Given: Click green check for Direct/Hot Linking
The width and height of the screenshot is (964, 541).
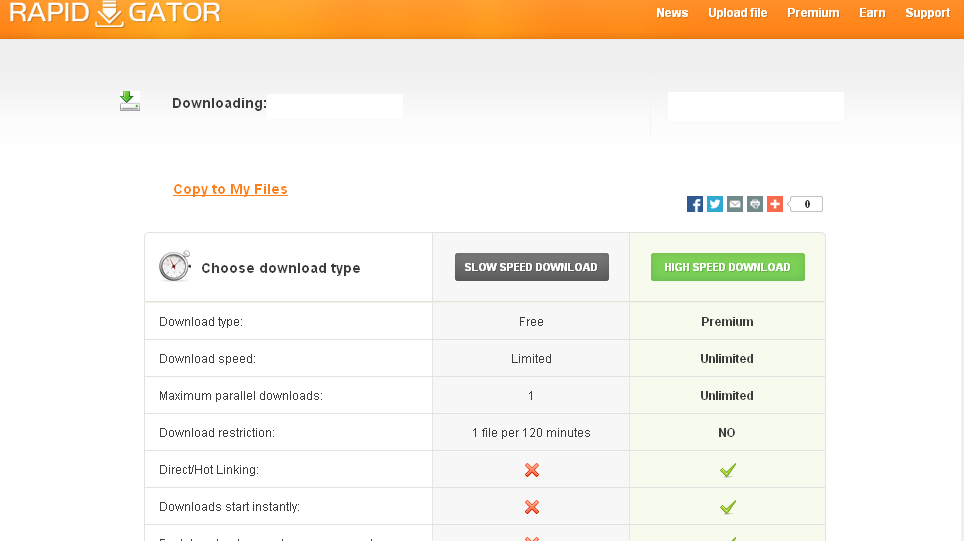Looking at the screenshot, I should point(728,470).
